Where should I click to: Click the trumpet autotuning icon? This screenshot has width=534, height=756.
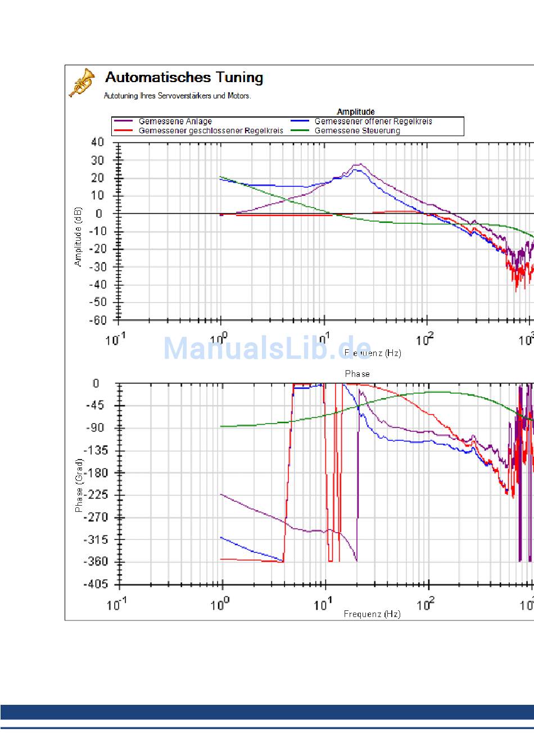[82, 83]
